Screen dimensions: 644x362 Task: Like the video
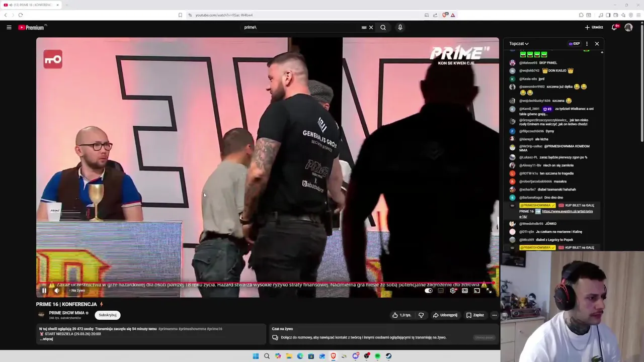[x=402, y=315]
